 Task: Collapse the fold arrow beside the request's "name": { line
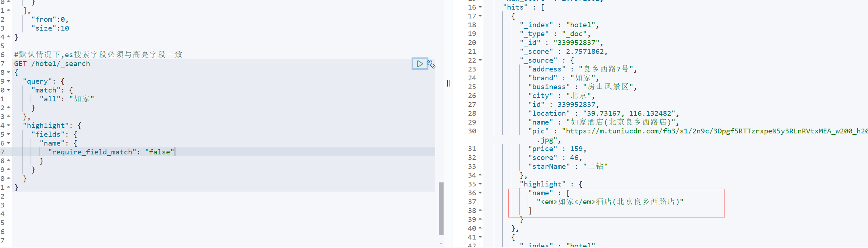pyautogui.click(x=8, y=143)
